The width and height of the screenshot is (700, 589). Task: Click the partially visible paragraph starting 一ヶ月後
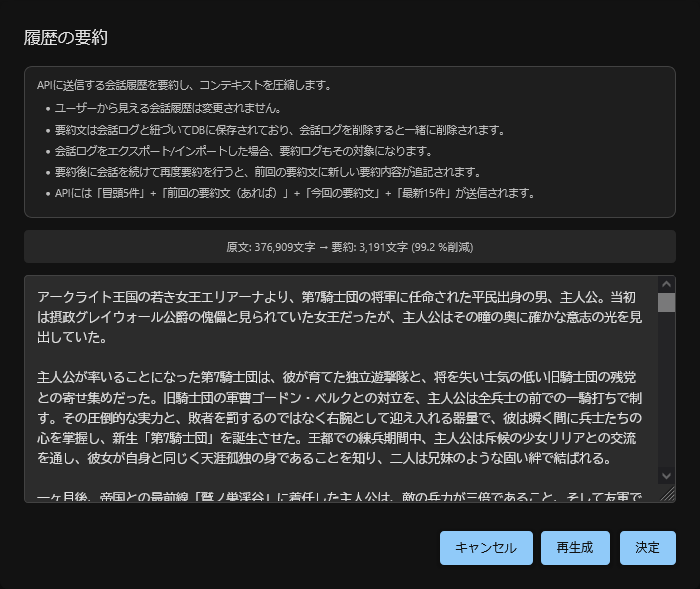pos(340,496)
